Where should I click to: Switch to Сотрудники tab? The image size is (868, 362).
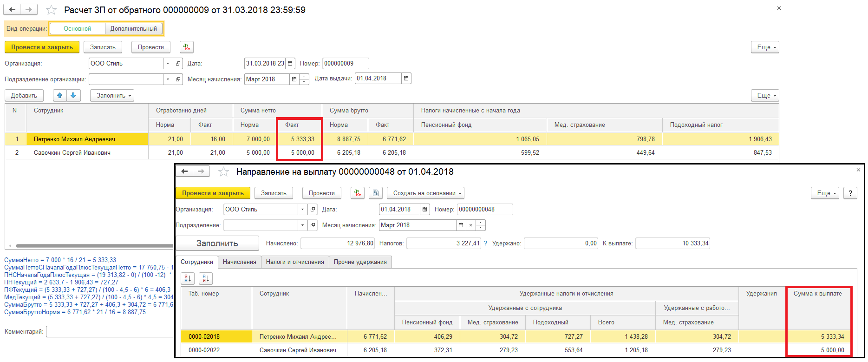197,262
